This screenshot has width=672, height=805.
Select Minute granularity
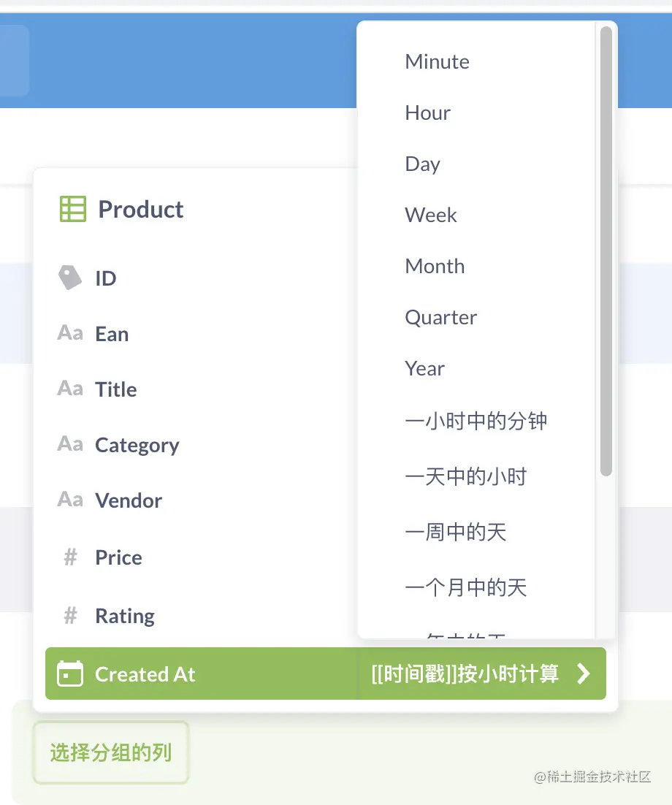pyautogui.click(x=437, y=61)
